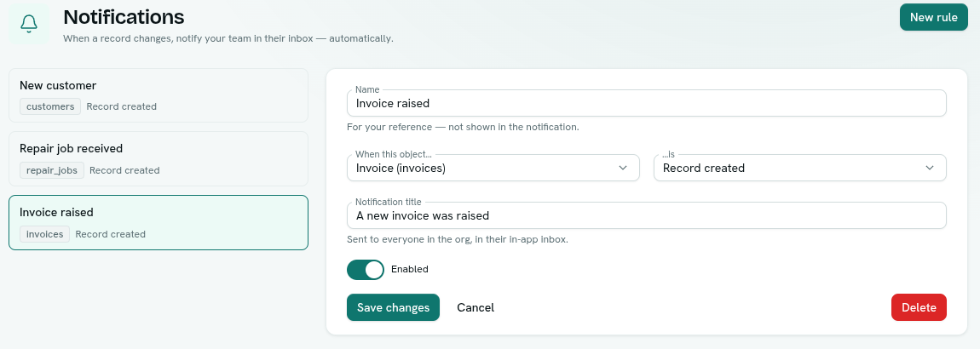Click the 'Enabled' label text
Screen dimensions: 980x349
409,270
